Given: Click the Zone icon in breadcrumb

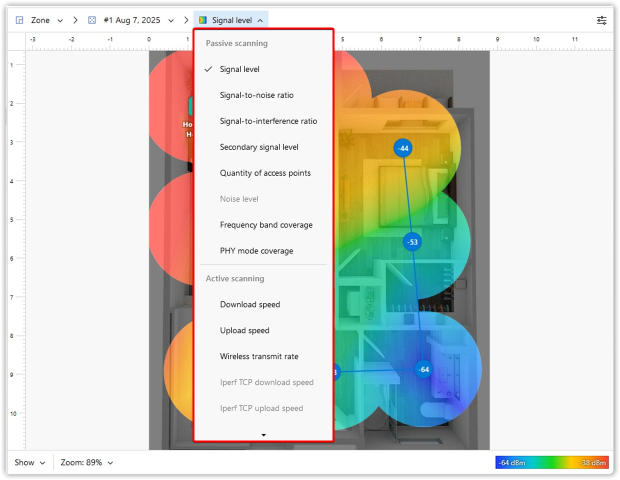Looking at the screenshot, I should click(18, 20).
